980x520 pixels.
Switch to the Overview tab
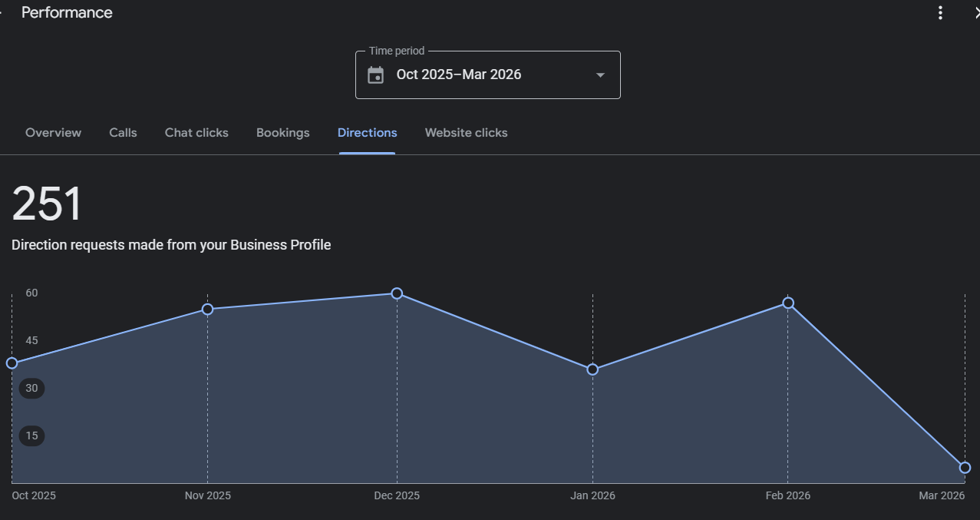click(x=53, y=133)
